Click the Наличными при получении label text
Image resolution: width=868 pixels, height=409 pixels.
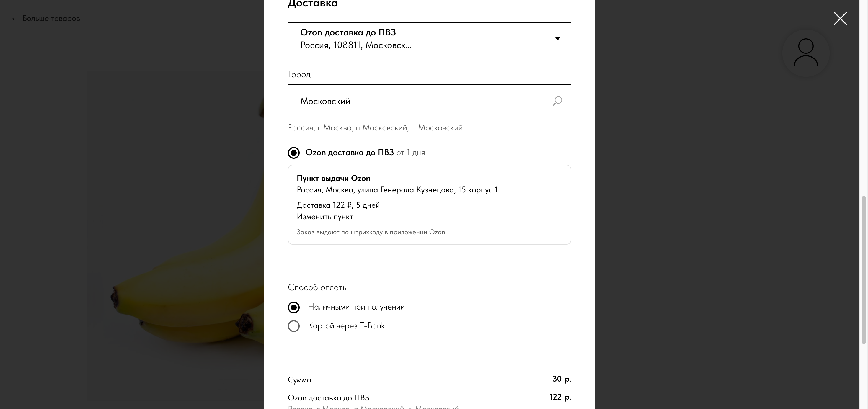tap(356, 307)
